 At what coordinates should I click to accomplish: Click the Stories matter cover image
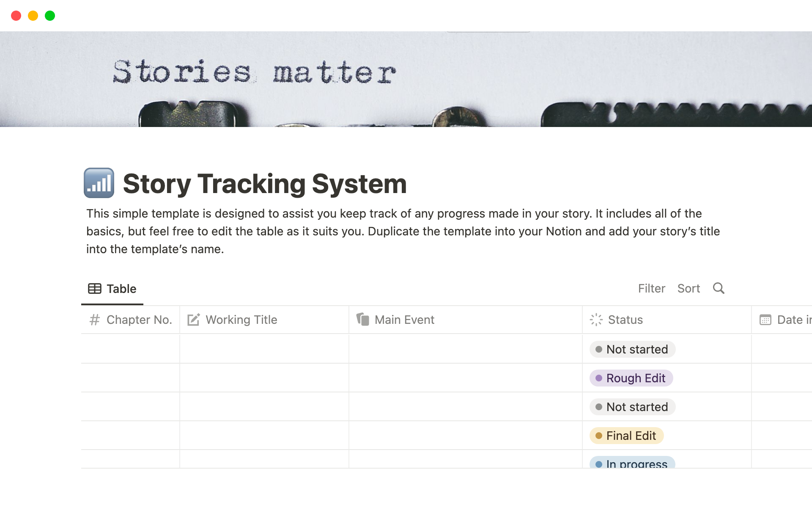coord(406,79)
